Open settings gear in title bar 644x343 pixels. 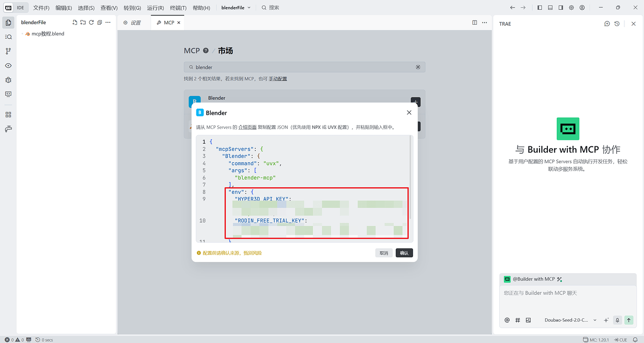click(x=571, y=7)
